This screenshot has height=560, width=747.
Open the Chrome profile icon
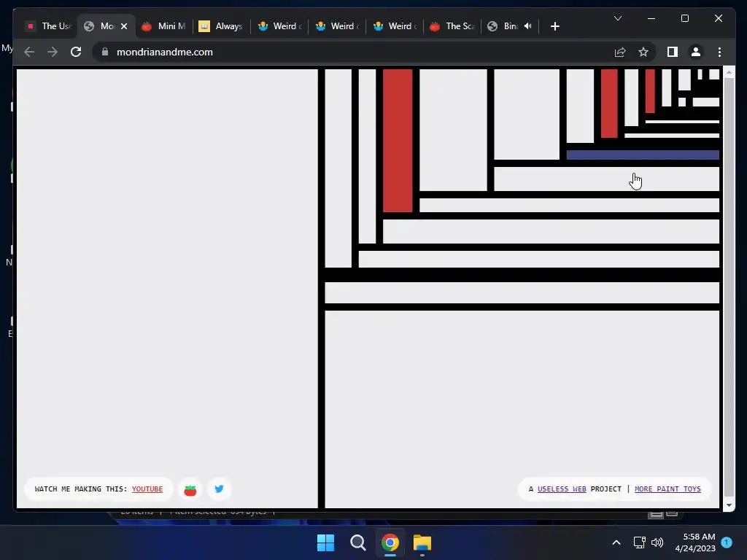tap(695, 52)
